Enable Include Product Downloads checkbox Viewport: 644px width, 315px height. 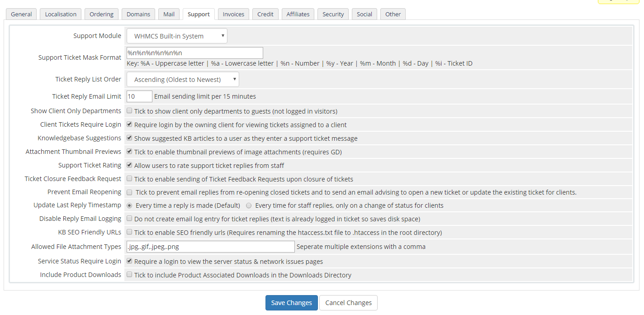click(130, 275)
